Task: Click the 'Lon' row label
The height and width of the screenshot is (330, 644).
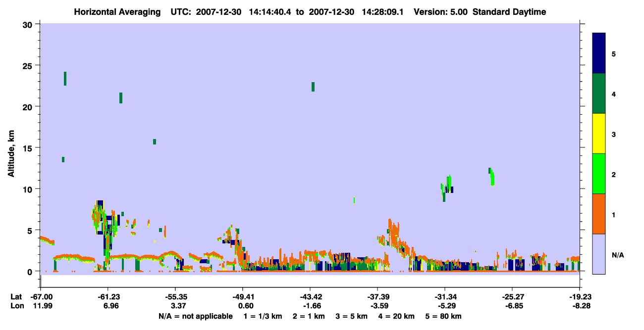Action: point(17,306)
